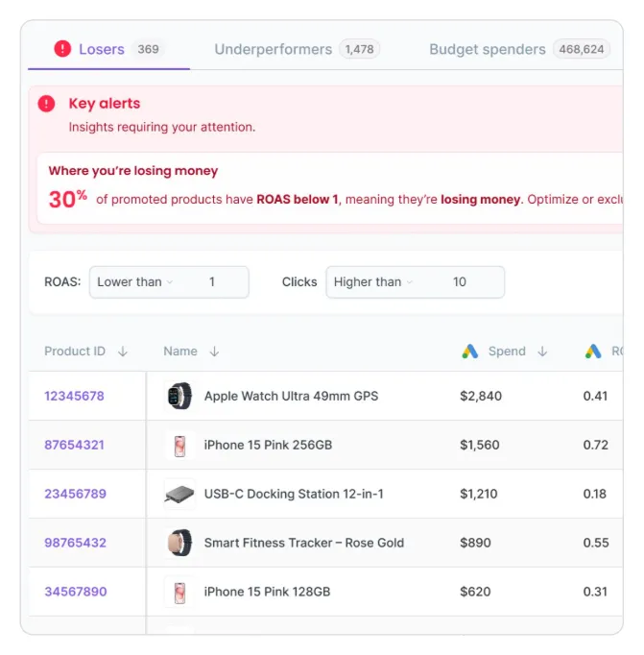Image resolution: width=644 pixels, height=655 pixels.
Task: Click the Name column header
Action: click(x=180, y=352)
